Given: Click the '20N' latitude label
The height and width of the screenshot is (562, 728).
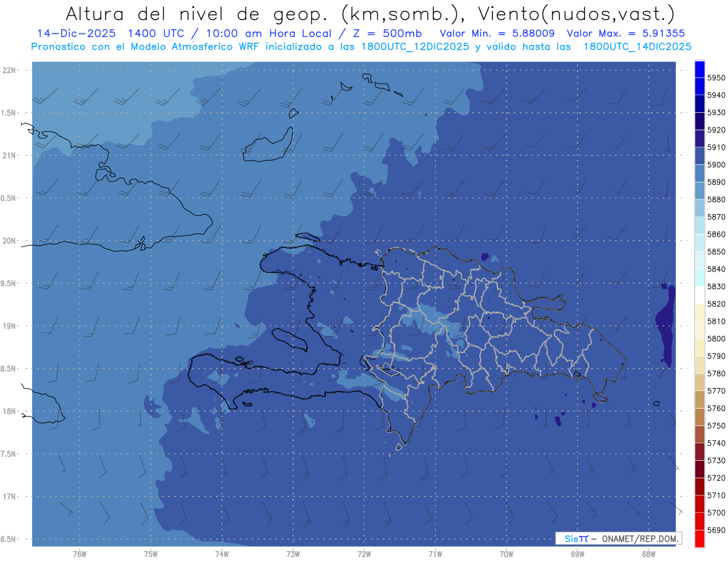Looking at the screenshot, I should [9, 241].
